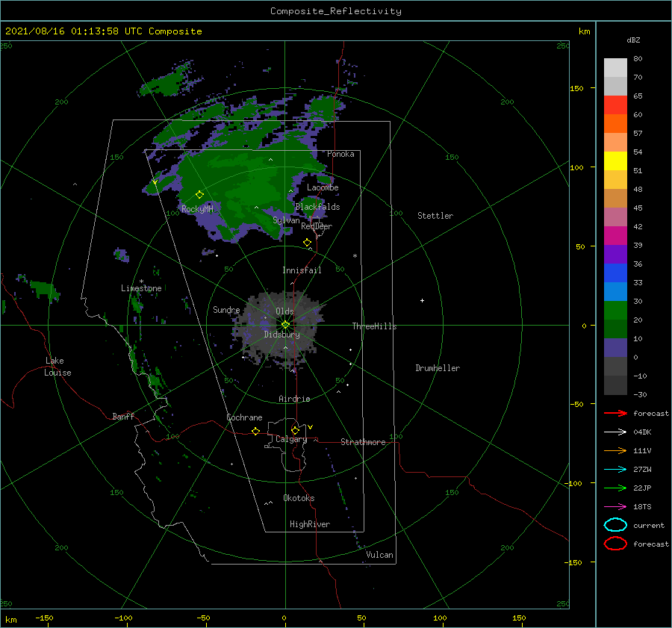Click the ThreeHills town label
The height and width of the screenshot is (628, 672).
click(x=375, y=326)
